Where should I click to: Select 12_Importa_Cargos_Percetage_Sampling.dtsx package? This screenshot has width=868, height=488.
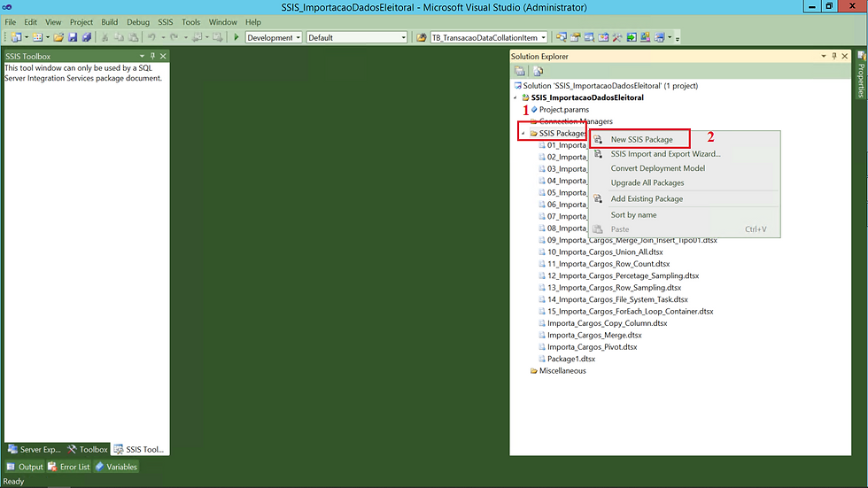623,275
